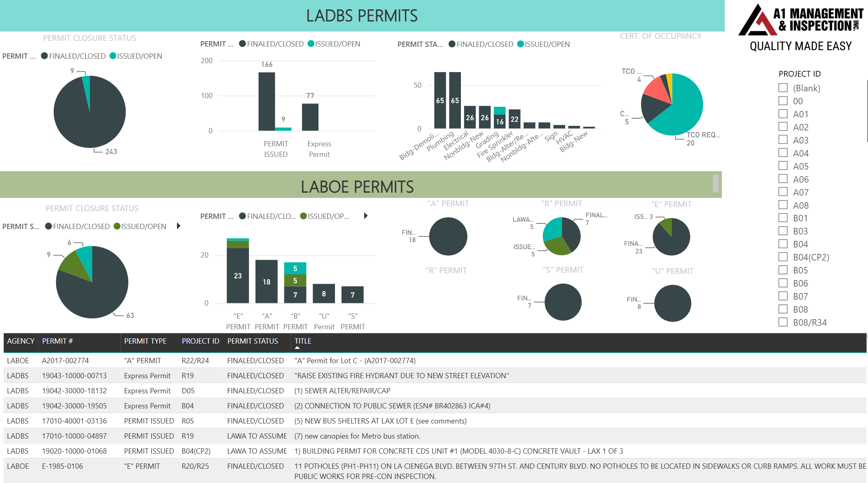868x483 pixels.
Task: Select the Plumbing bar showing 65
Action: [455, 100]
